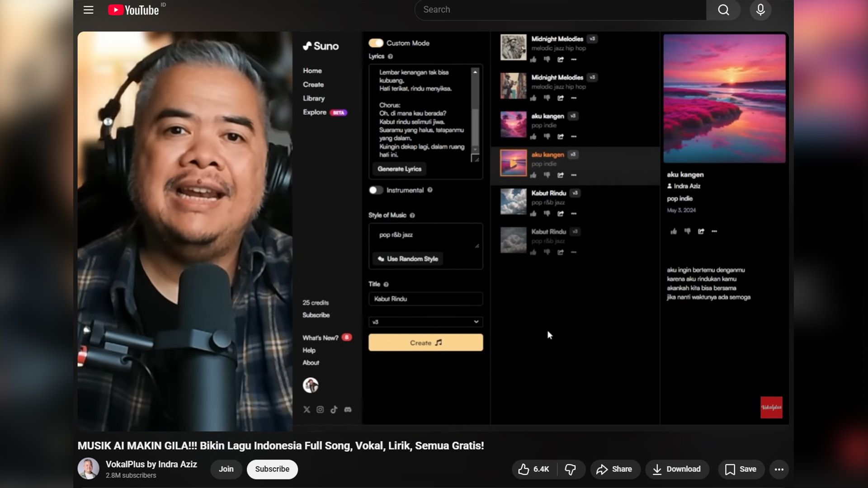This screenshot has width=868, height=488.
Task: Open the Suno TikTok icon link
Action: [x=334, y=409]
